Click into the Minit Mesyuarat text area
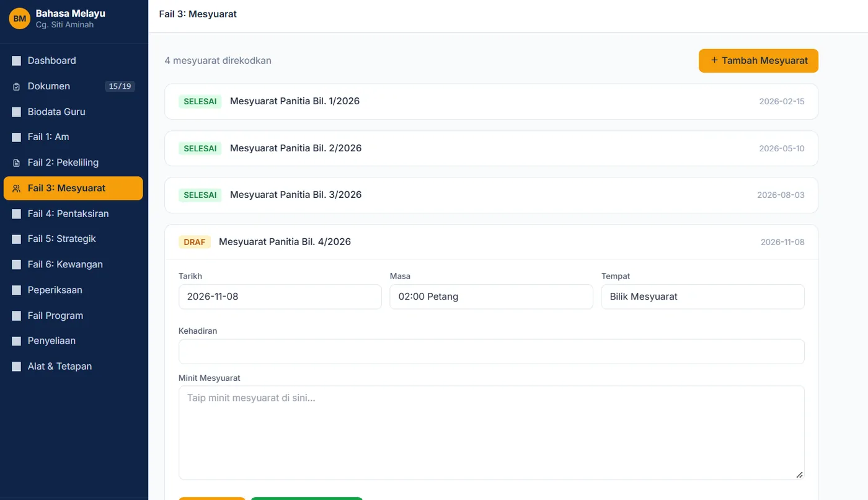 (x=492, y=433)
